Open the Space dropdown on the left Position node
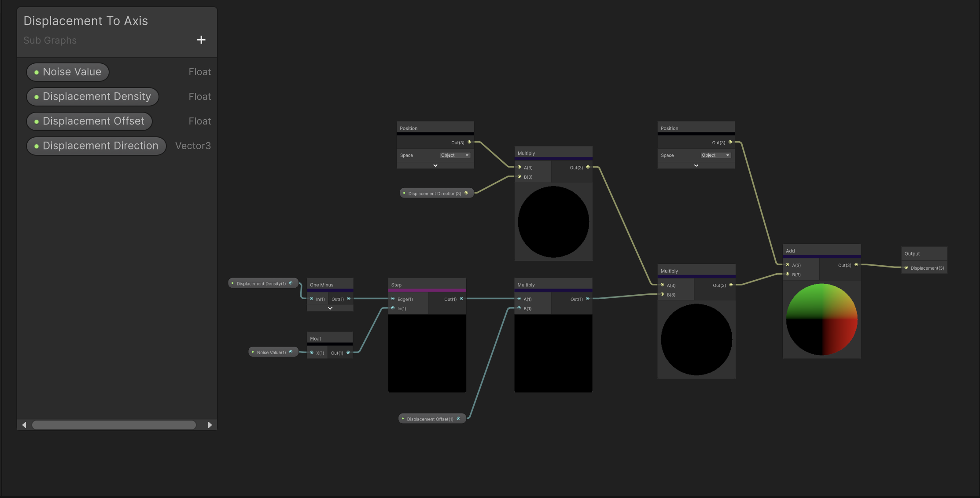This screenshot has height=498, width=980. pos(455,155)
